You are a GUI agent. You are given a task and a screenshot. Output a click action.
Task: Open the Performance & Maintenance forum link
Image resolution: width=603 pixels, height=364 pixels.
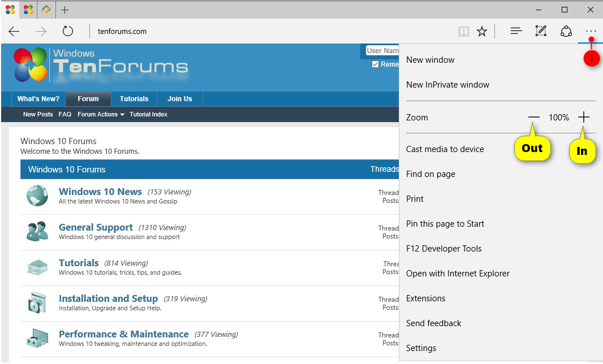coord(124,334)
